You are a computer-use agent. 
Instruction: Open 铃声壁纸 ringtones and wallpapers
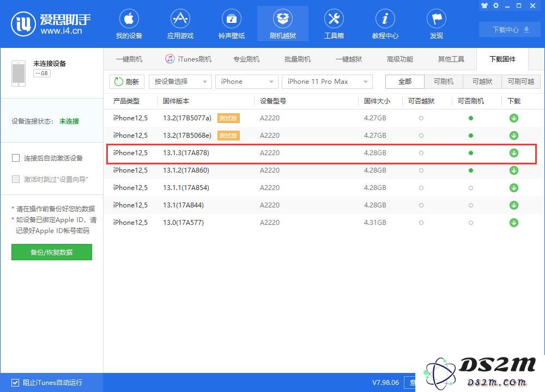[x=232, y=24]
